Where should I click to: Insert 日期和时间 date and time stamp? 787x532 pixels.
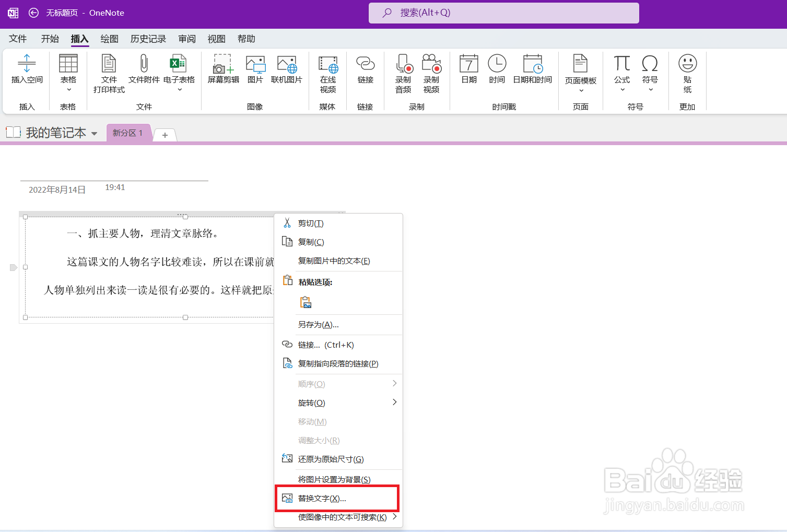point(532,73)
